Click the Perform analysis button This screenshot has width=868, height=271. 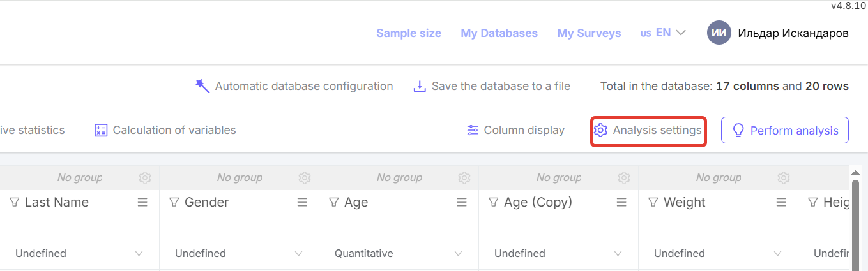pyautogui.click(x=784, y=130)
